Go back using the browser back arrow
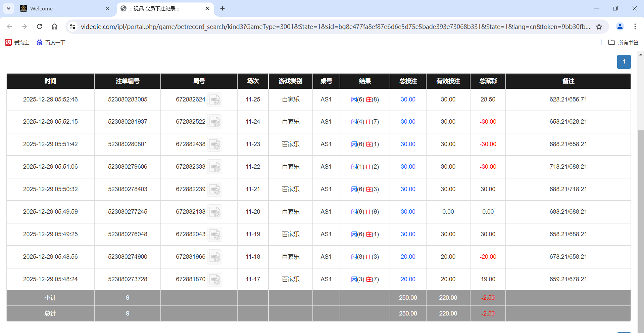The width and height of the screenshot is (644, 333). (x=9, y=27)
